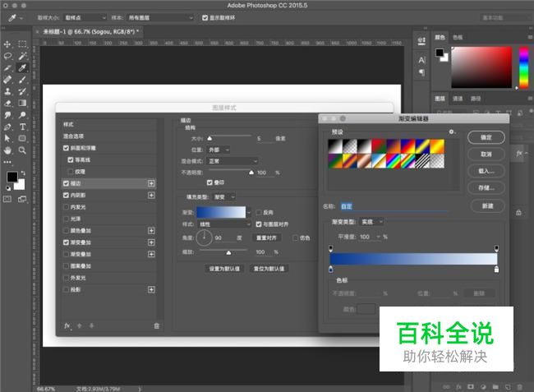Toggle Bevel and Emboss checkbox
Viewport: 534px width, 392px height.
[66, 148]
